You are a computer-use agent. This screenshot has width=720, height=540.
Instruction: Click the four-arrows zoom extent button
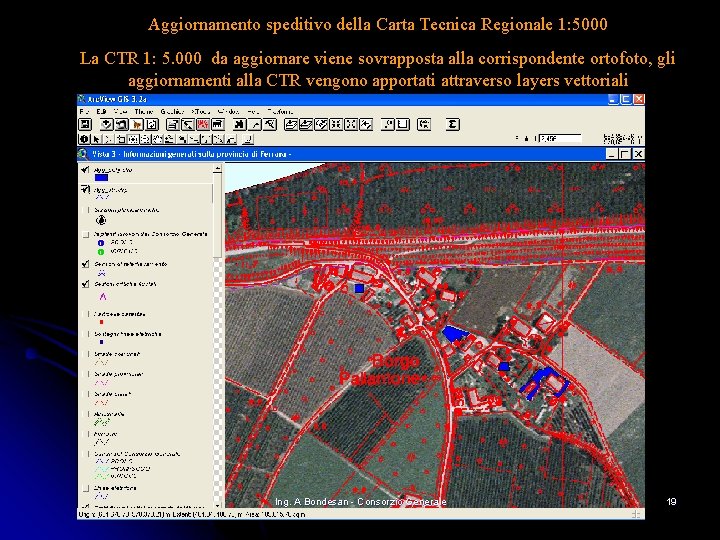coord(336,124)
